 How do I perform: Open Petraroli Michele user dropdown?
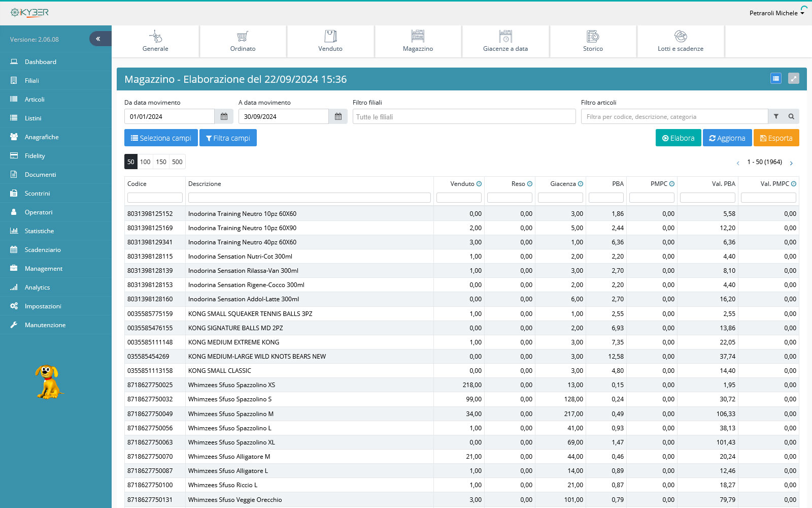(777, 13)
